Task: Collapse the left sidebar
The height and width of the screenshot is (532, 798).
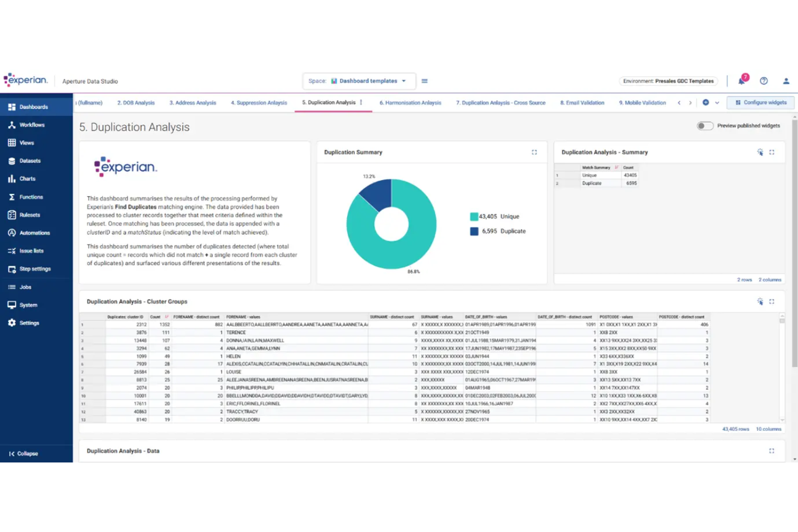Action: tap(23, 453)
